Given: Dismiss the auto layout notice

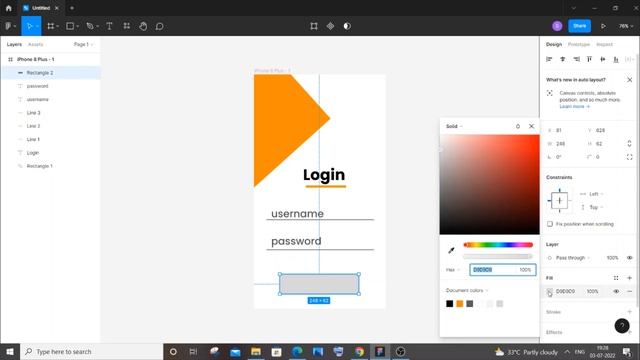Looking at the screenshot, I should (629, 80).
